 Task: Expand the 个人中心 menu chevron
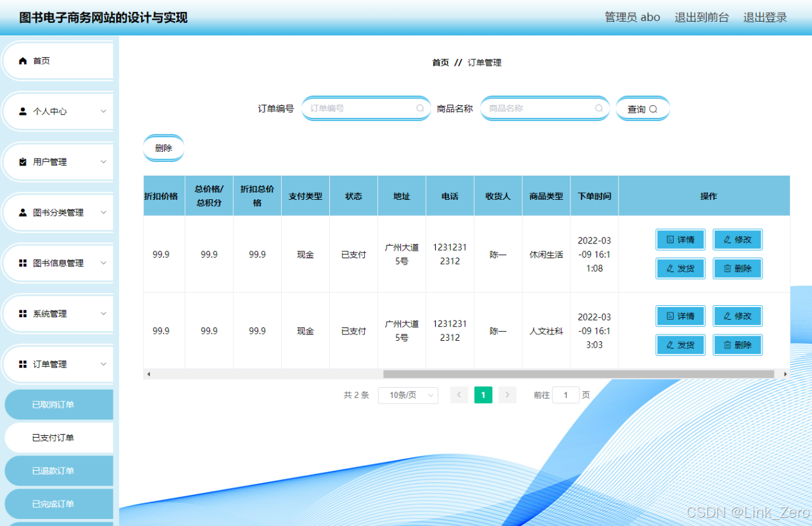pos(103,111)
